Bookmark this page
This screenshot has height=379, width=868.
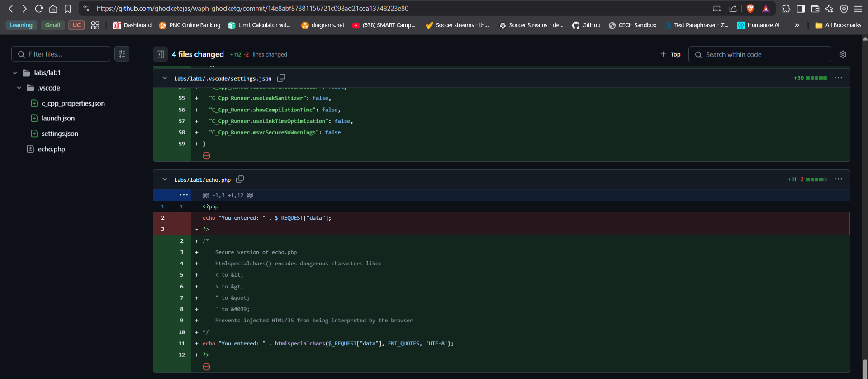(x=68, y=9)
